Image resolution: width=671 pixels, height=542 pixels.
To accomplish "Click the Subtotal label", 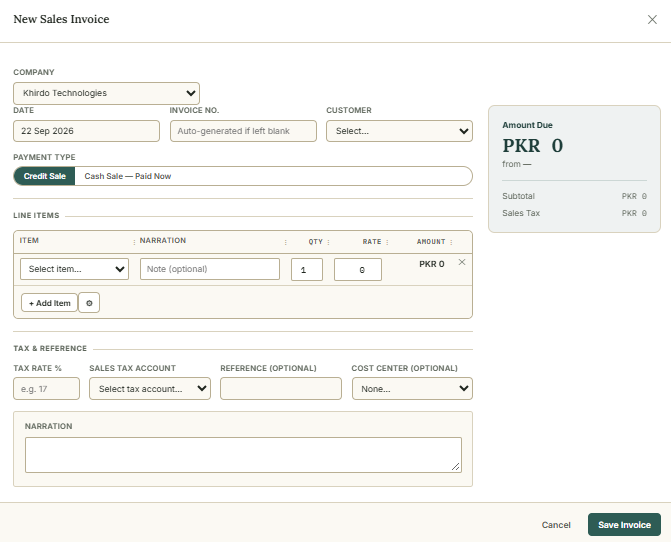I will tap(518, 196).
